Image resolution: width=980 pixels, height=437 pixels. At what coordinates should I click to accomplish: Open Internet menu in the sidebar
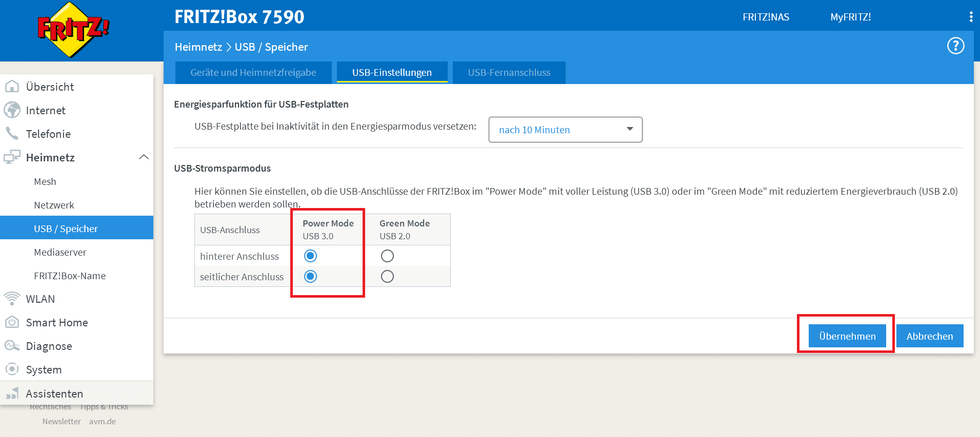pyautogui.click(x=77, y=110)
